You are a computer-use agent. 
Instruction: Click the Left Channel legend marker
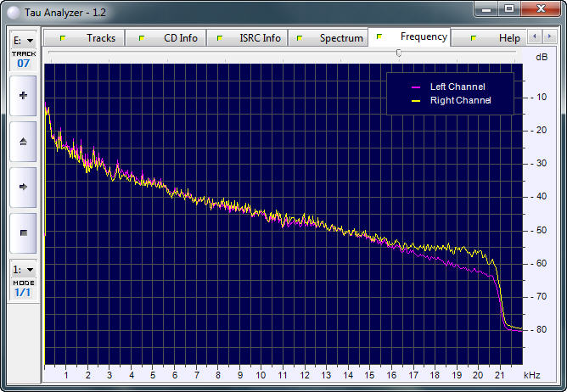point(416,87)
